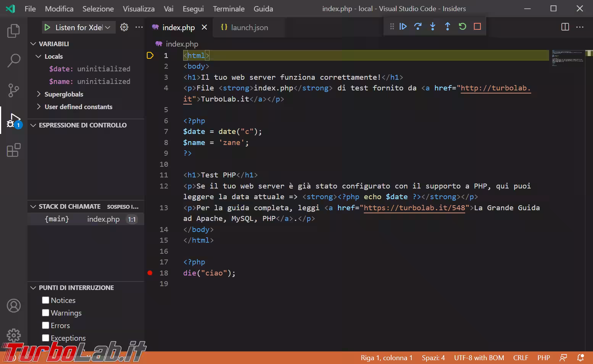
Task: Enable the Notices breakpoint checkbox
Action: pos(46,300)
